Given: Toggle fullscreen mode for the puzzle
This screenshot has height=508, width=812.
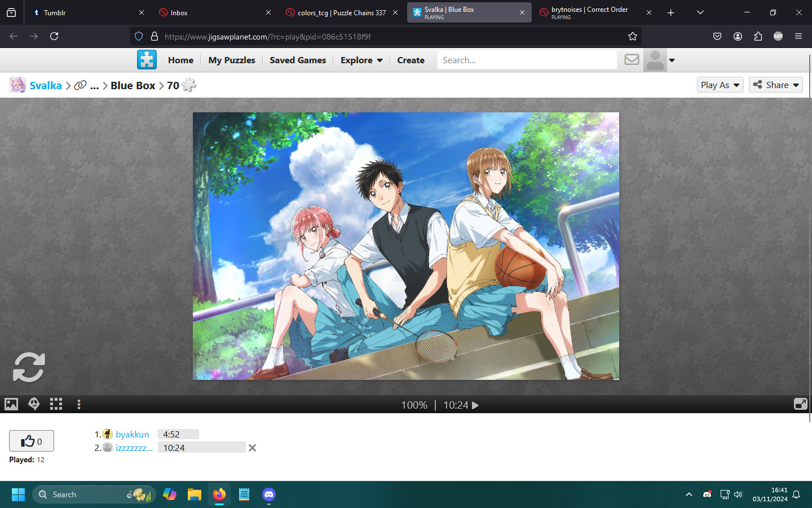Looking at the screenshot, I should [800, 404].
